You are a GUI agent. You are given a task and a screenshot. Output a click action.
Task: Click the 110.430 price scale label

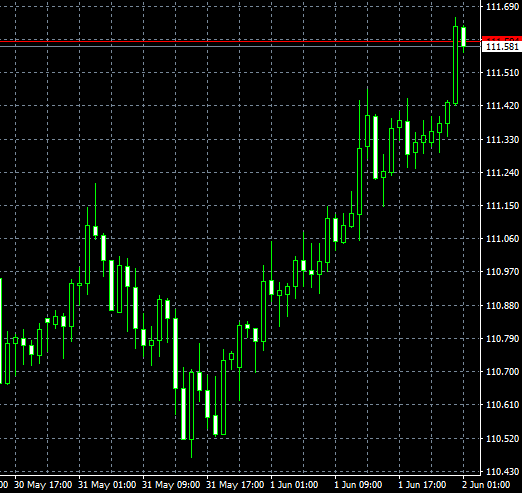click(x=503, y=471)
